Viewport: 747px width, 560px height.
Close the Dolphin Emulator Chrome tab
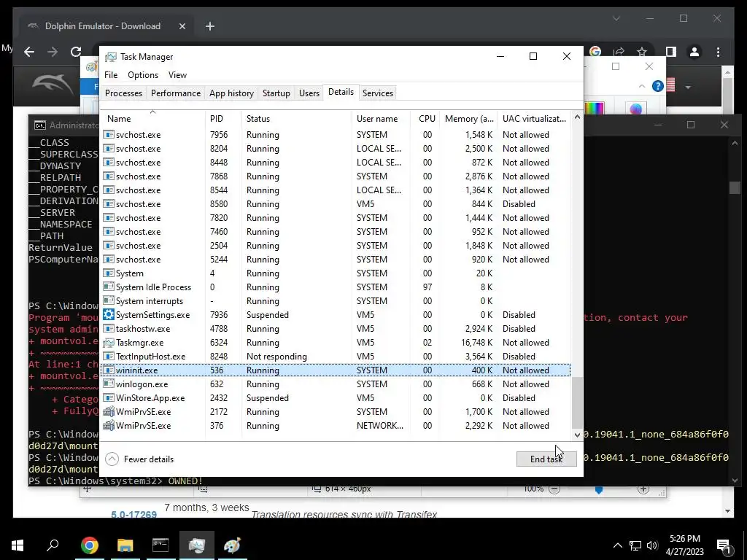coord(182,26)
